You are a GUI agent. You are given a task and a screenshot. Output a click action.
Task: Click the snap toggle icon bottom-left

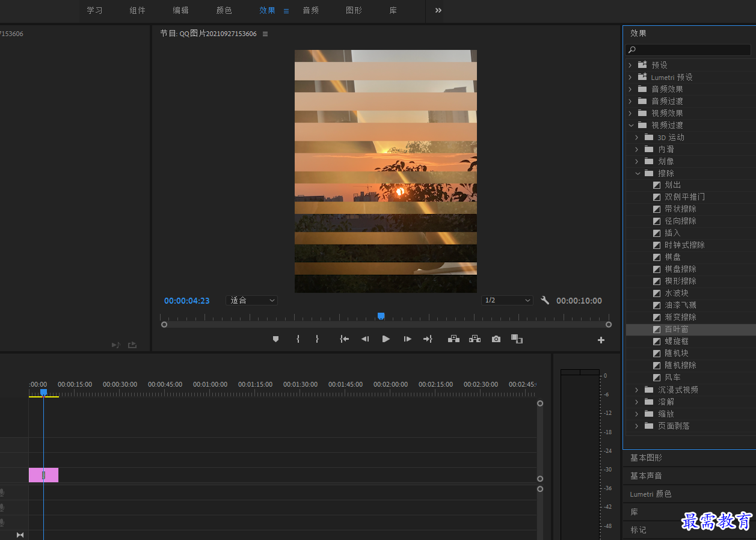click(20, 535)
